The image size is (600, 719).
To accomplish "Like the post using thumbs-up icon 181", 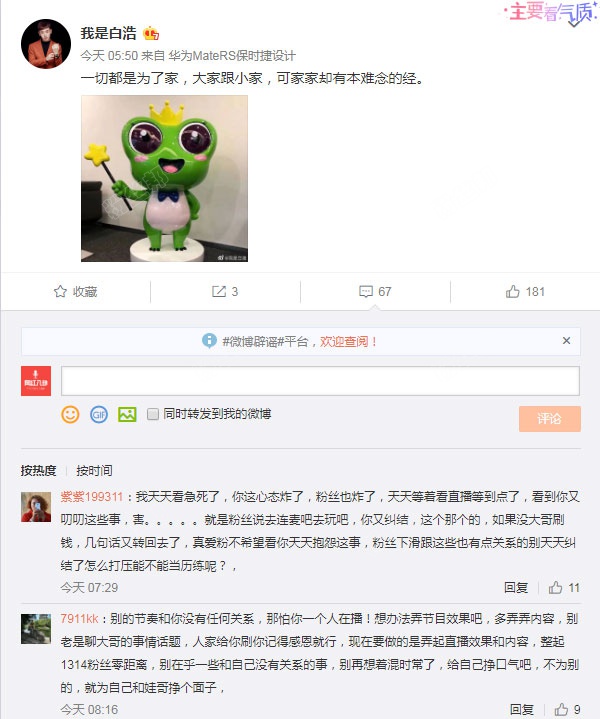I will 512,291.
